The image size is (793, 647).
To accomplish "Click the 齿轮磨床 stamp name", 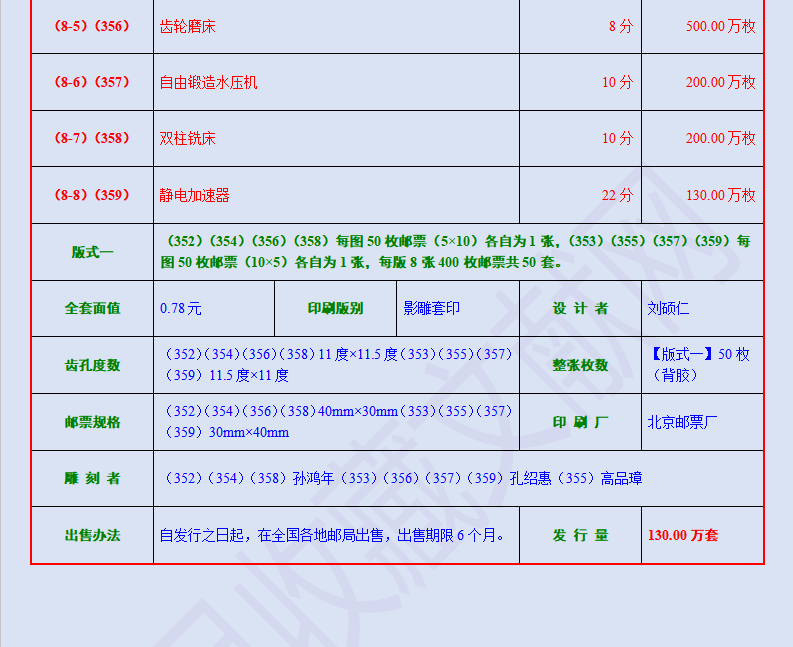I will [x=187, y=26].
